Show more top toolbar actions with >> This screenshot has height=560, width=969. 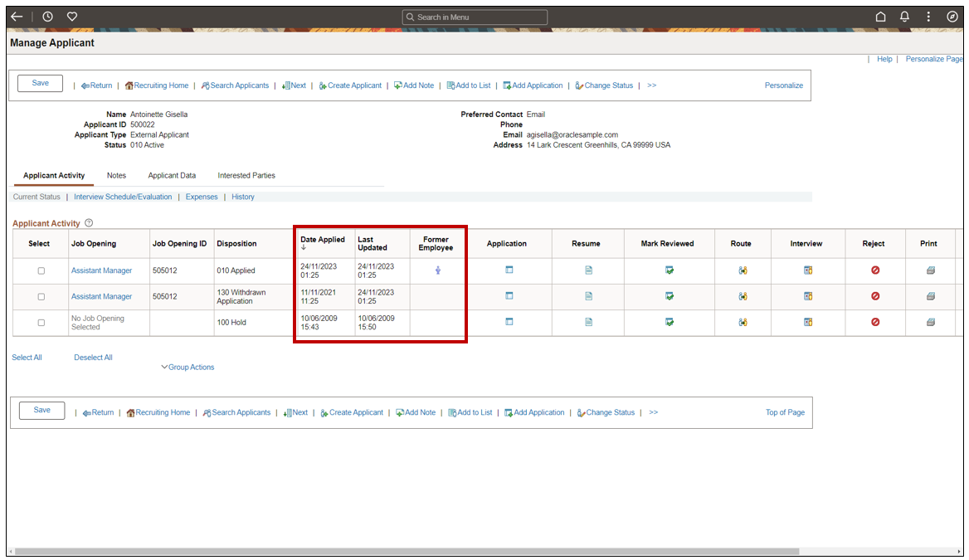[x=651, y=85]
